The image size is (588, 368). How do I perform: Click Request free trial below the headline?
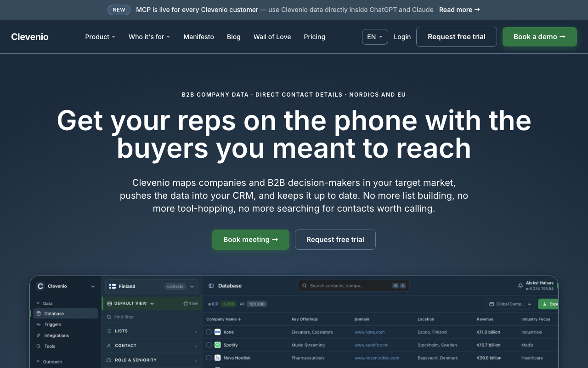pos(335,240)
